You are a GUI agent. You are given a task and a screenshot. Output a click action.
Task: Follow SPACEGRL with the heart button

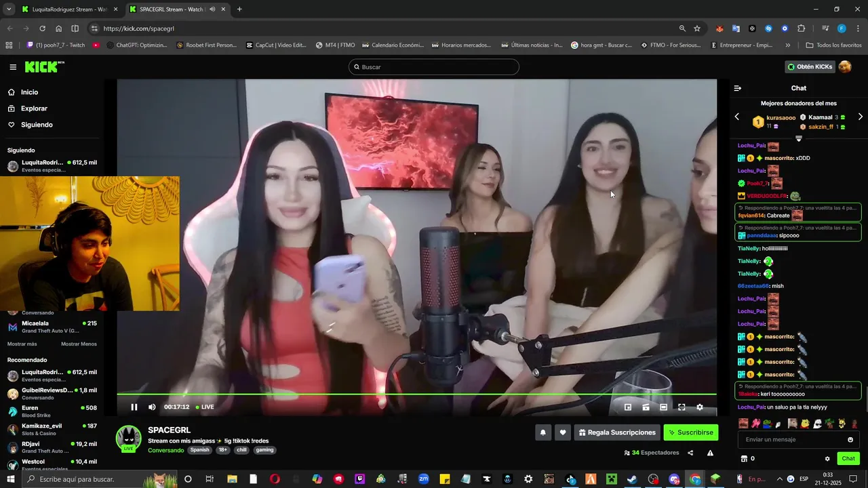tap(562, 432)
